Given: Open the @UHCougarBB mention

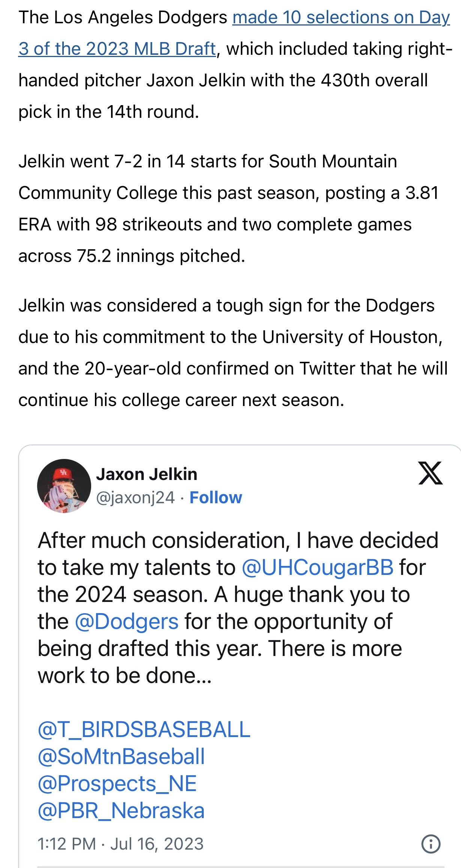Looking at the screenshot, I should tap(317, 567).
